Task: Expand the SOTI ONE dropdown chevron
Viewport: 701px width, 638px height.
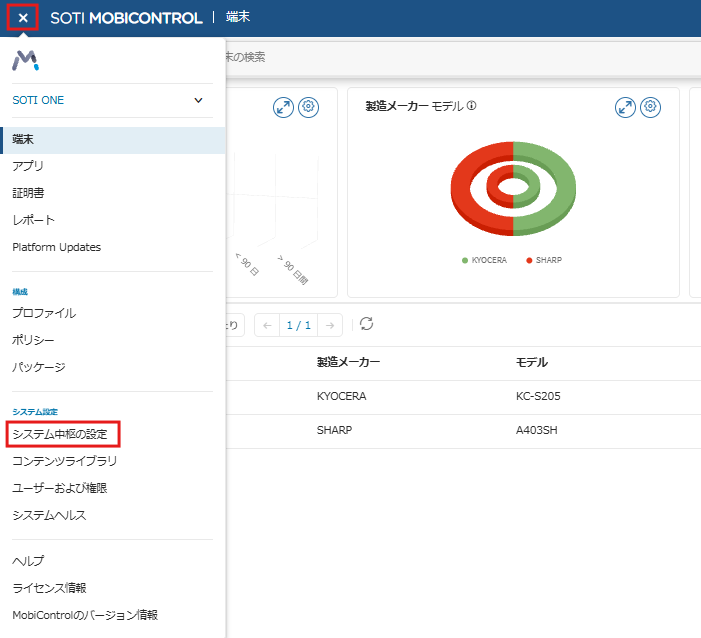Action: (x=198, y=100)
